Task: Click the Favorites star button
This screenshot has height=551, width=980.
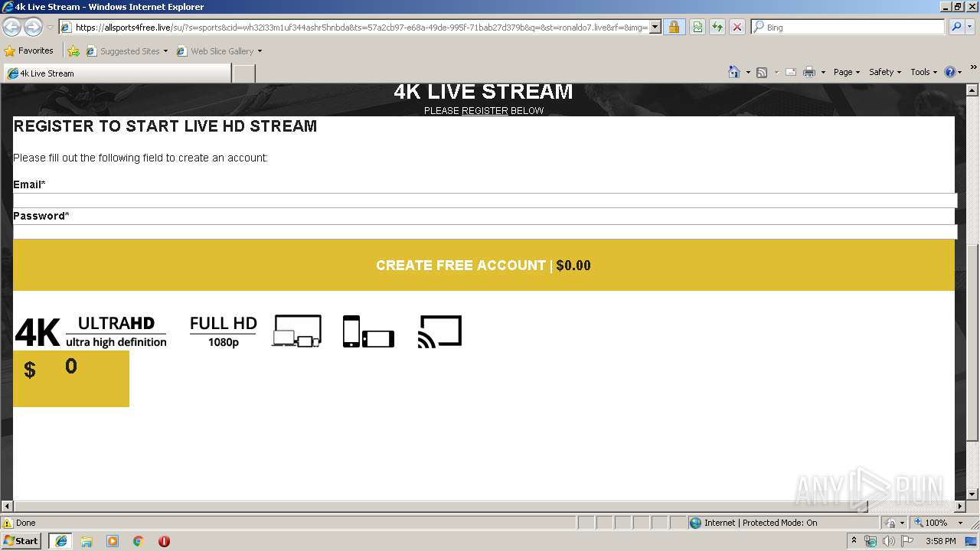Action: pyautogui.click(x=29, y=51)
